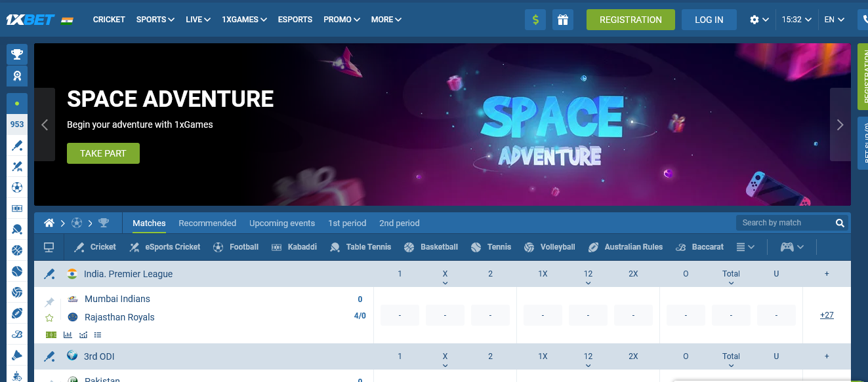Pin the Mumbai Indians match

point(49,302)
